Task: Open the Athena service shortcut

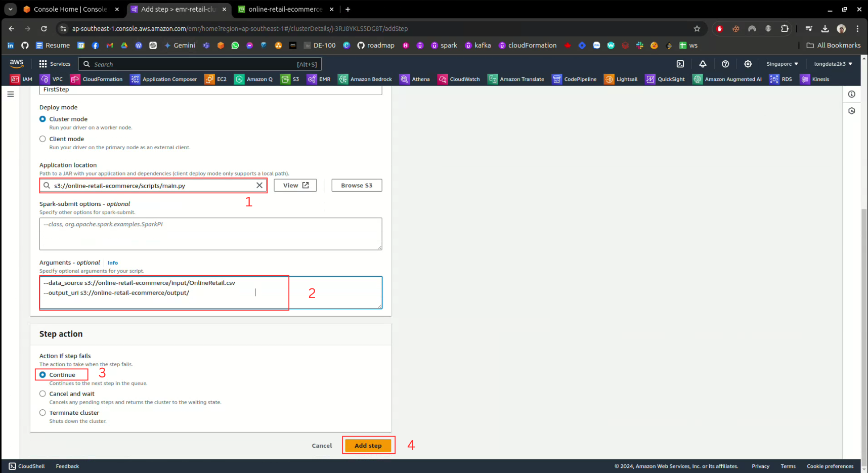Action: pyautogui.click(x=415, y=79)
